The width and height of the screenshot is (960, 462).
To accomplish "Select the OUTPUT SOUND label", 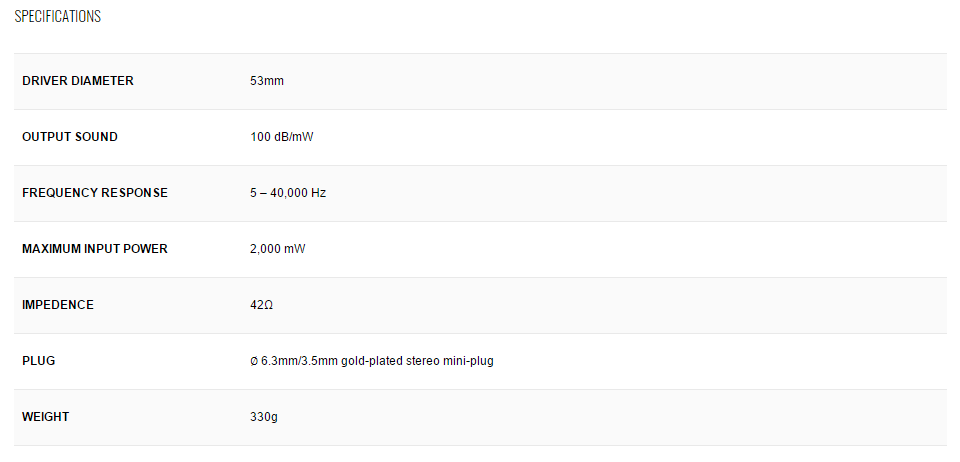I will (x=70, y=137).
